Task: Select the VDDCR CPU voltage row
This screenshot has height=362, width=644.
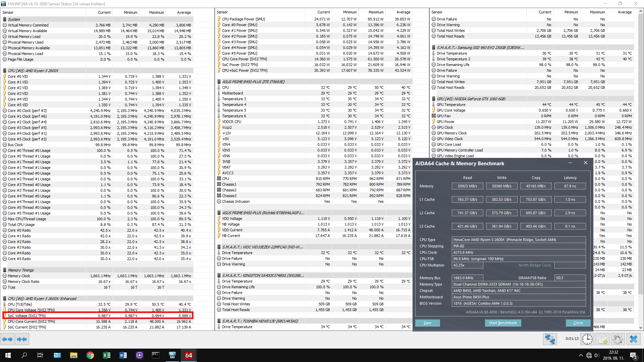Action: (314, 122)
